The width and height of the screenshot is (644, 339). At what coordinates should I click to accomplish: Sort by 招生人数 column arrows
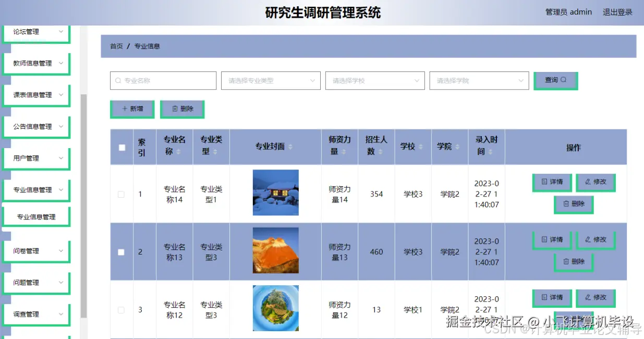pyautogui.click(x=380, y=152)
